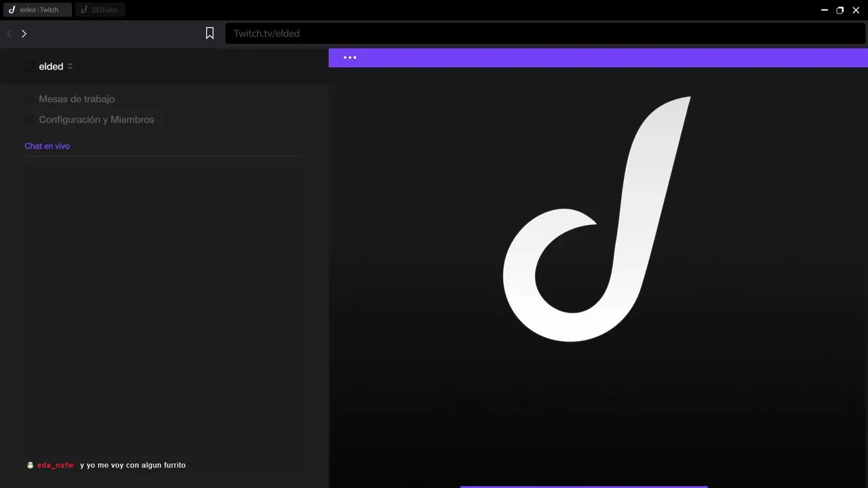Click the avatar badge next to eda_nsfw
The width and height of the screenshot is (868, 488).
point(30,465)
